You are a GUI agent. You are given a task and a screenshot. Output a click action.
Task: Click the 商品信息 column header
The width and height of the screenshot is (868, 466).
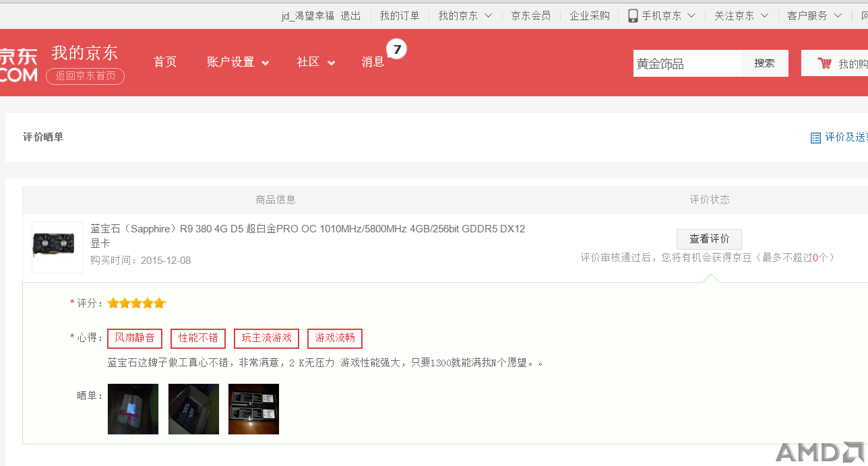(276, 200)
